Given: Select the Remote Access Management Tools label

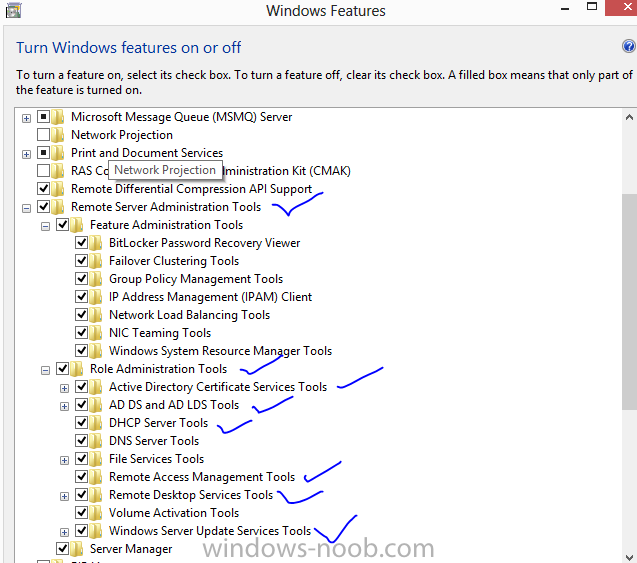Looking at the screenshot, I should (x=202, y=477).
